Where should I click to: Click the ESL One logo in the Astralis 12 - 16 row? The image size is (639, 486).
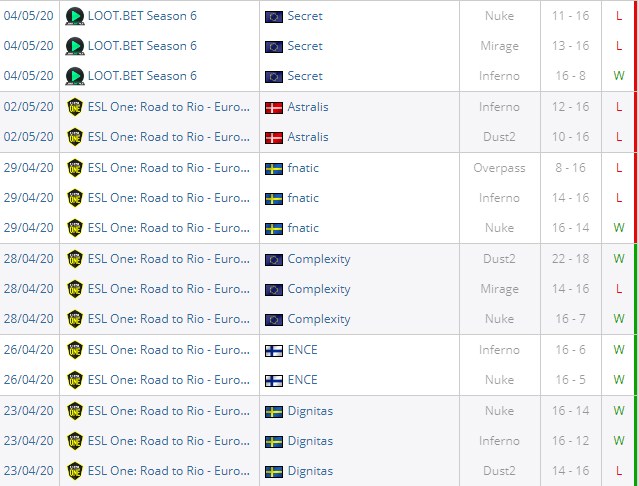(x=75, y=107)
